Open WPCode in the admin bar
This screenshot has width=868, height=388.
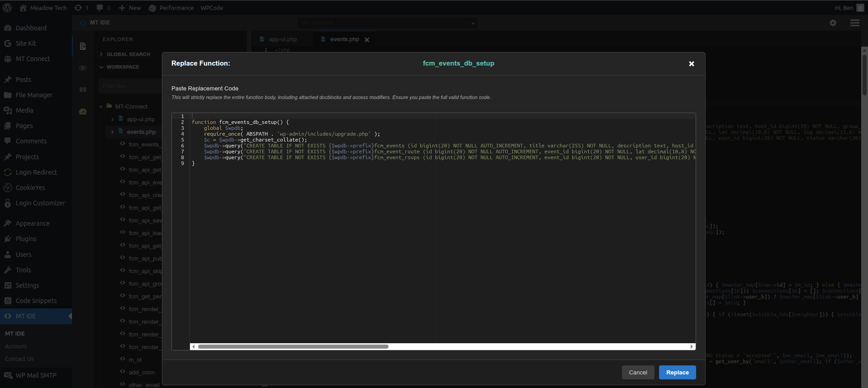tap(212, 8)
